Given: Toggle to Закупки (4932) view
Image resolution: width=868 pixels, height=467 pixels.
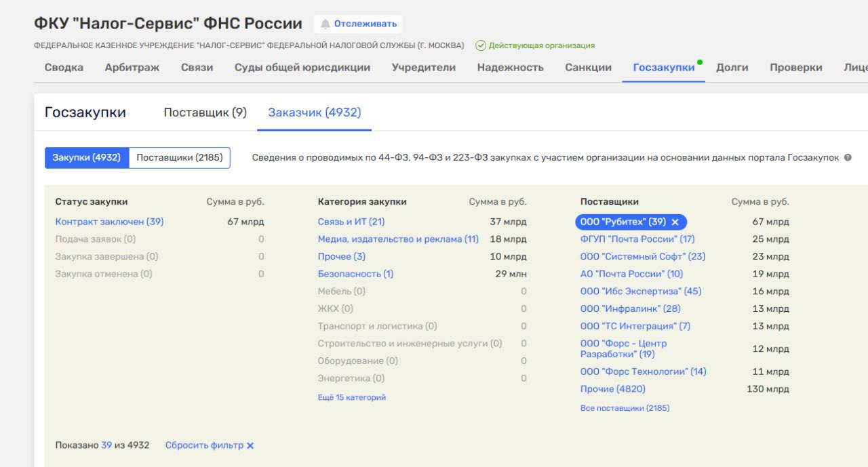Looking at the screenshot, I should [87, 158].
